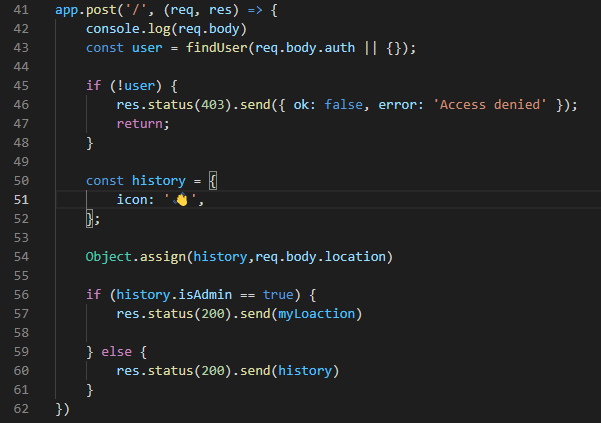Click line number 54 in the gutter

[21, 257]
